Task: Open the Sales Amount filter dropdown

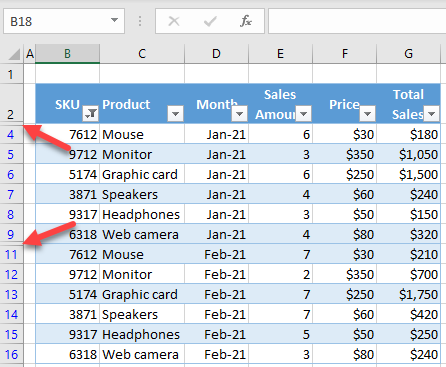Action: tap(303, 114)
